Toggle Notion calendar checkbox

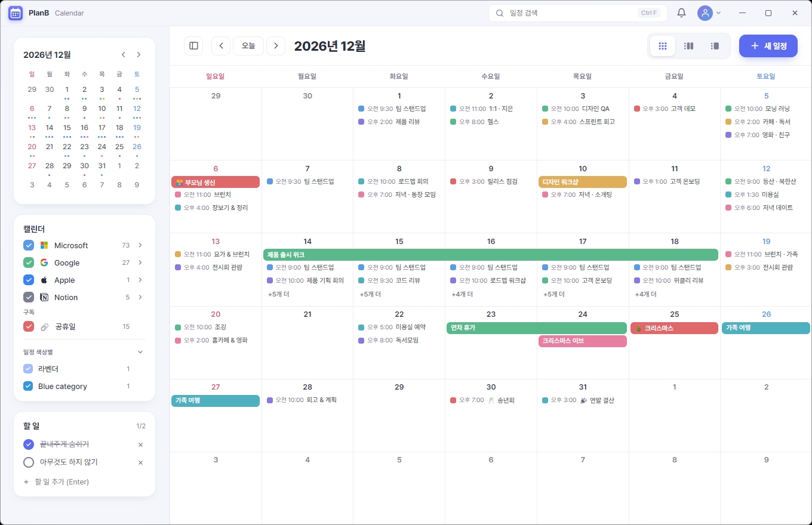coord(29,297)
